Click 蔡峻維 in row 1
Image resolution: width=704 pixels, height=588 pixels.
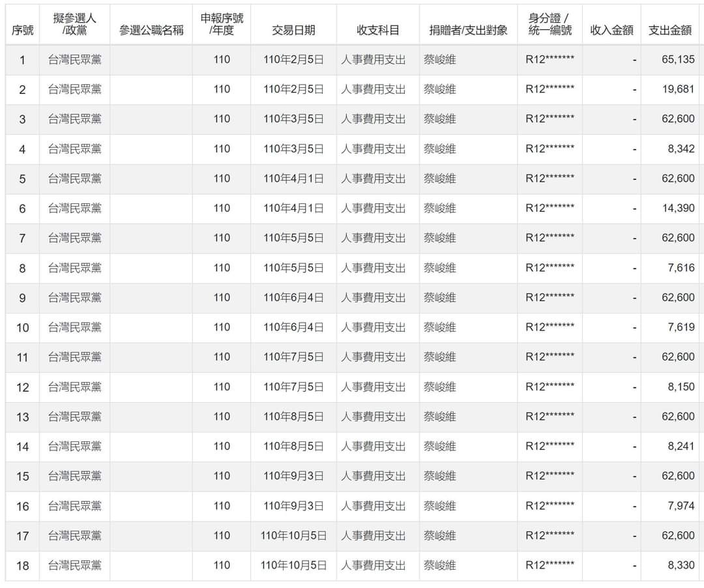pos(440,59)
